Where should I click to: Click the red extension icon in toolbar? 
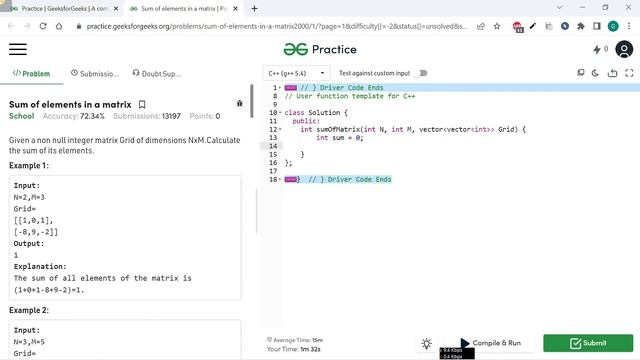tap(518, 27)
